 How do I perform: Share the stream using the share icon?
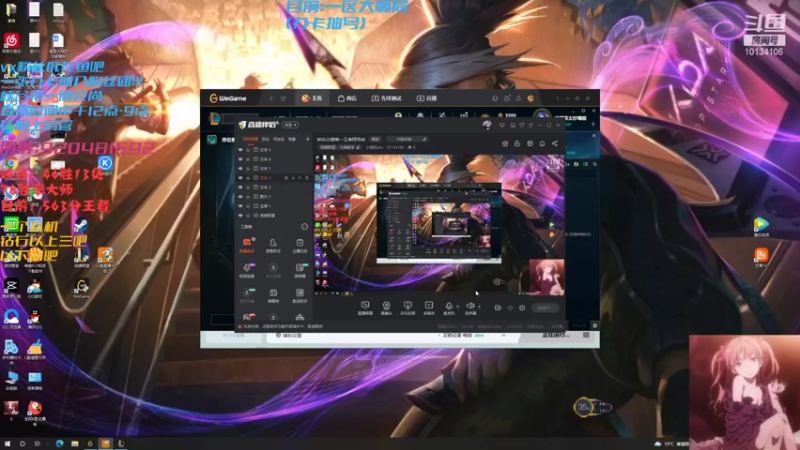tap(555, 143)
